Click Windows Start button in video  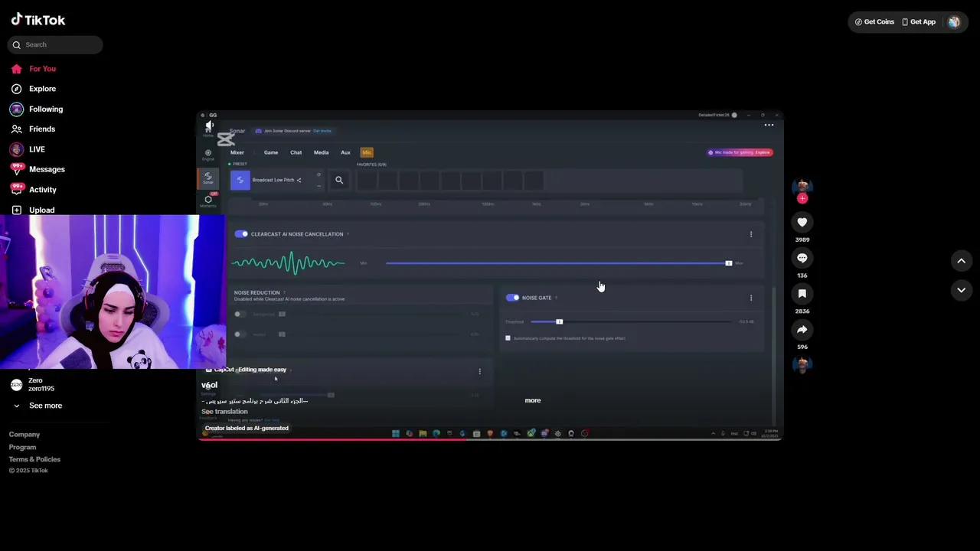click(x=396, y=433)
